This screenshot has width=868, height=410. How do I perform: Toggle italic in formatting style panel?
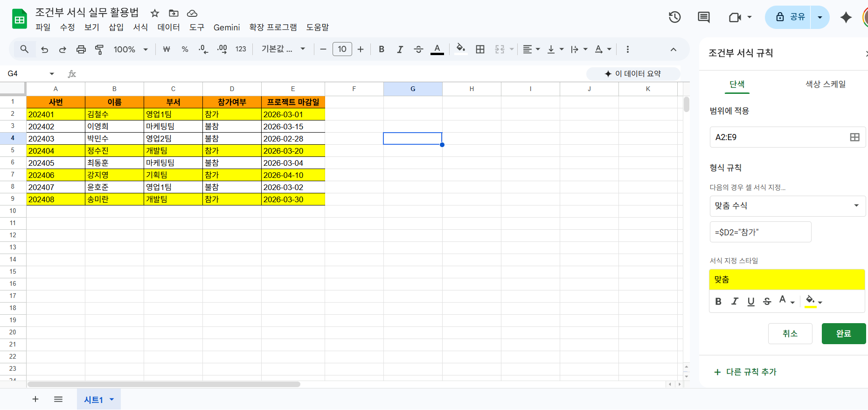(x=735, y=302)
